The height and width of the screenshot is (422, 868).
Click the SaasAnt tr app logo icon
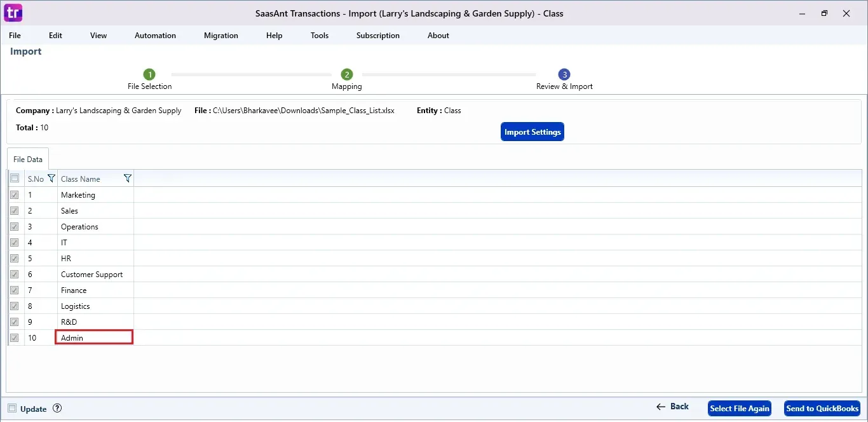[13, 12]
